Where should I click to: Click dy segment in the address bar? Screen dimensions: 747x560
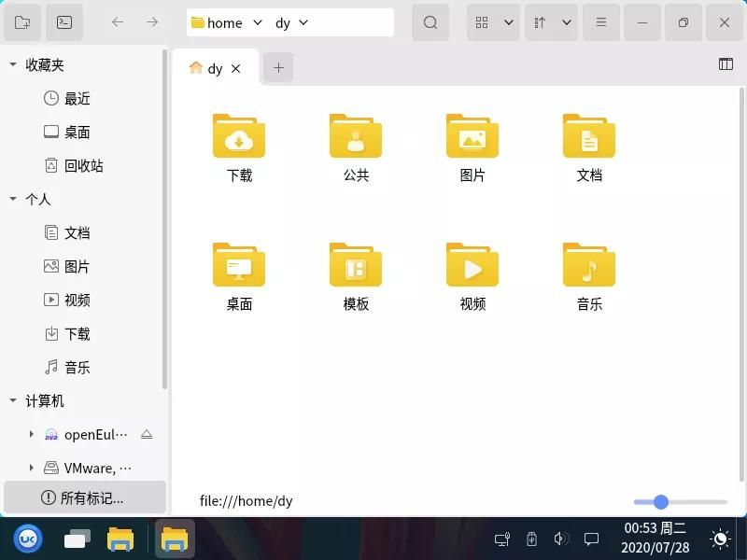point(283,23)
